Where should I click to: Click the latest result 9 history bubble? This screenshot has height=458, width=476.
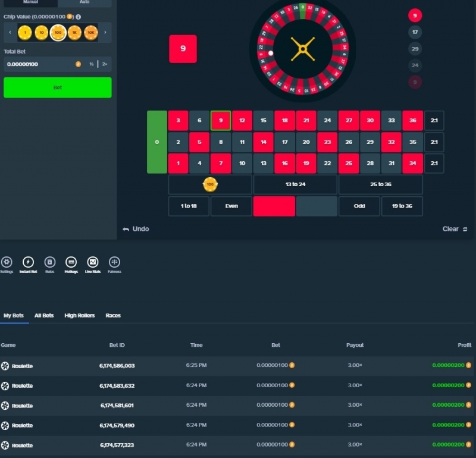tap(415, 15)
